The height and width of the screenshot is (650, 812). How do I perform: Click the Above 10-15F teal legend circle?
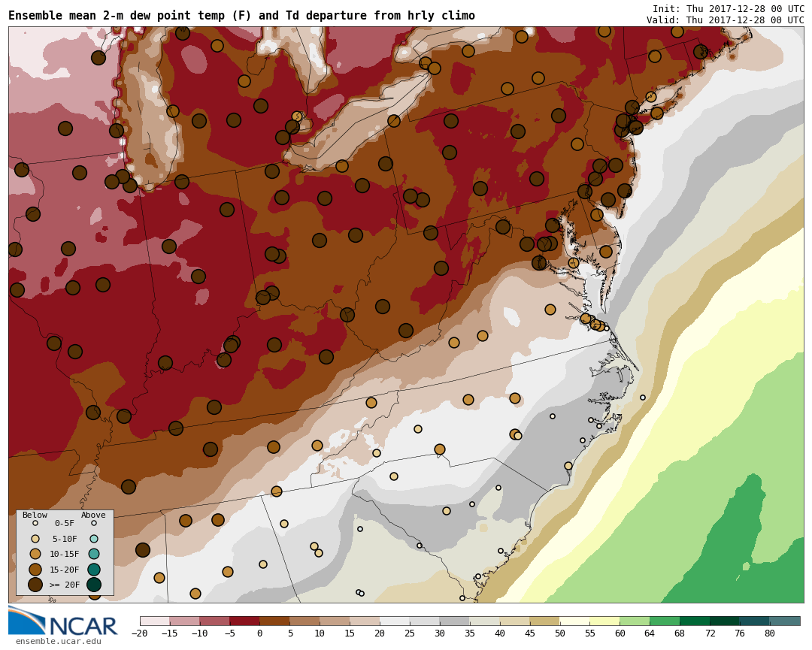pos(94,554)
